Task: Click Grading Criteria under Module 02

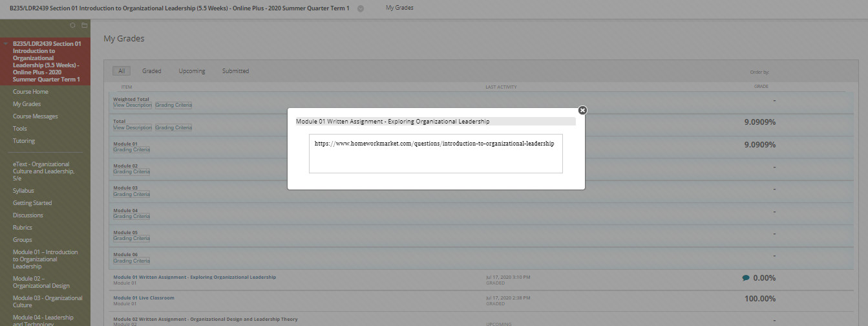Action: pyautogui.click(x=132, y=171)
